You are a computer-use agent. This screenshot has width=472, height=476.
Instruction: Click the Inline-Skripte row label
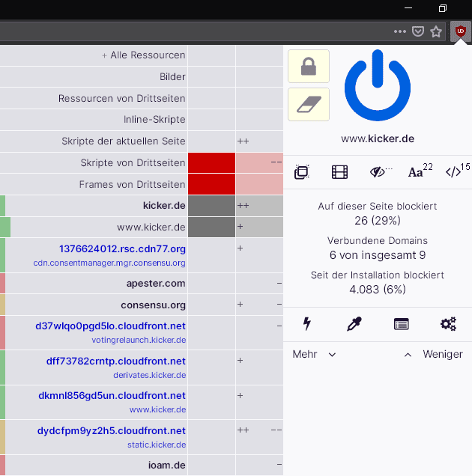(x=154, y=120)
